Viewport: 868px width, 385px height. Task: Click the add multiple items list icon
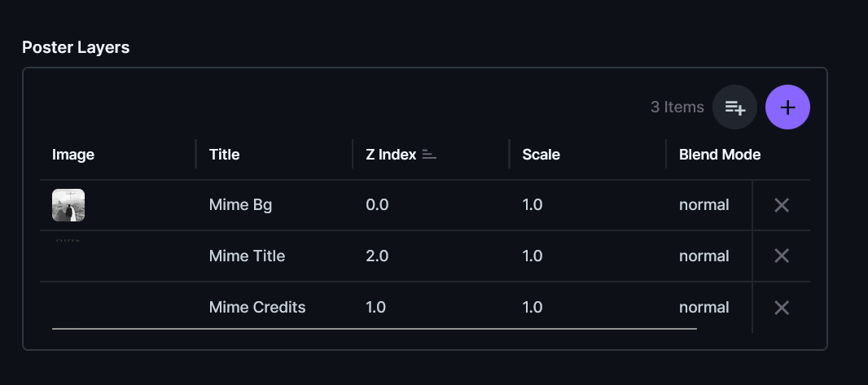(x=734, y=107)
